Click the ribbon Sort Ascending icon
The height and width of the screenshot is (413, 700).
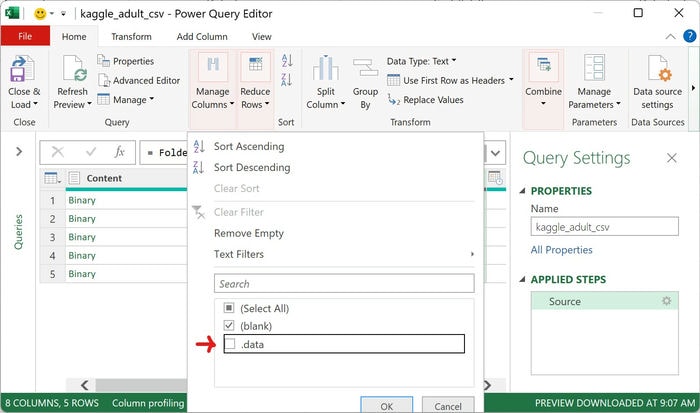pyautogui.click(x=287, y=60)
